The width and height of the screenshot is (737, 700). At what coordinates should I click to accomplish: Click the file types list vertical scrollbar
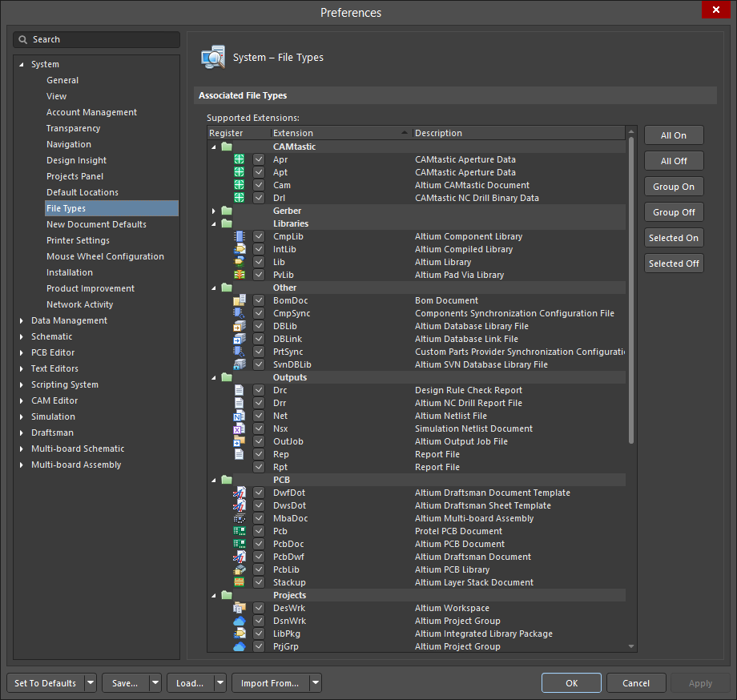click(631, 290)
